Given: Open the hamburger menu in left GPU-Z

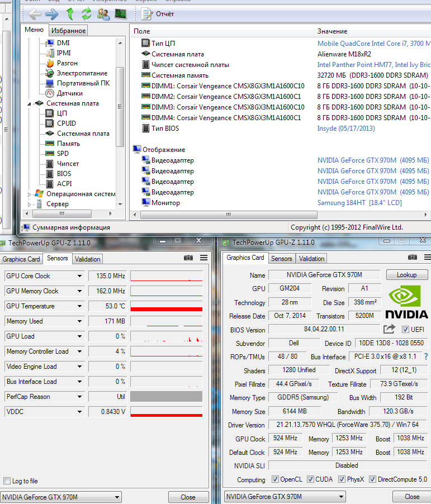Looking at the screenshot, I should [203, 258].
